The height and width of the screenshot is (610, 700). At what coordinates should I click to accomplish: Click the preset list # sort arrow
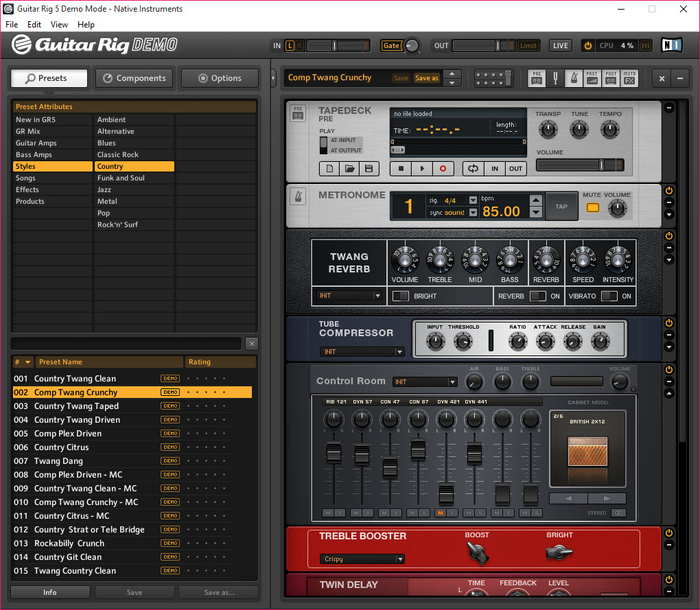coord(27,362)
